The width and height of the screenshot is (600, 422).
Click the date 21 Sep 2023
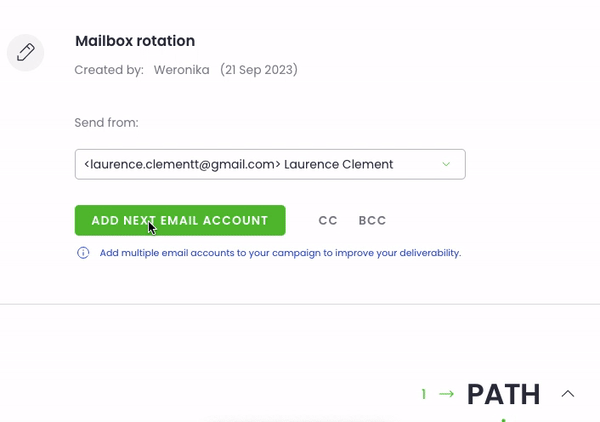(x=259, y=70)
